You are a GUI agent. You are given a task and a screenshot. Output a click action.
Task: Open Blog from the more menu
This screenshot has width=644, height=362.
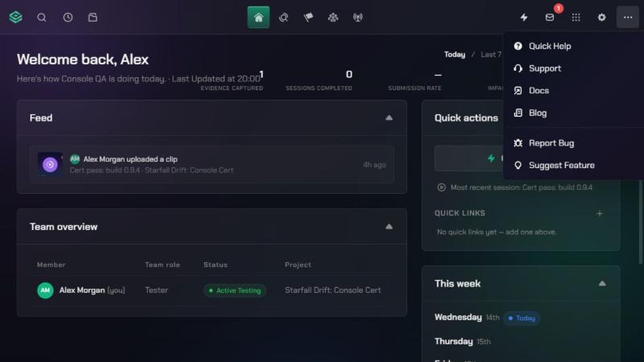coord(573,113)
